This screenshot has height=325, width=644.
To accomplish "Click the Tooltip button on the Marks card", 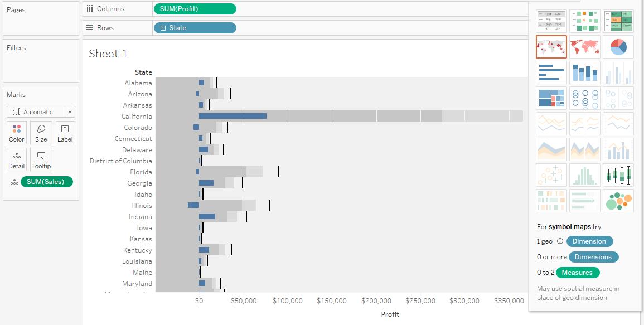I will [41, 160].
